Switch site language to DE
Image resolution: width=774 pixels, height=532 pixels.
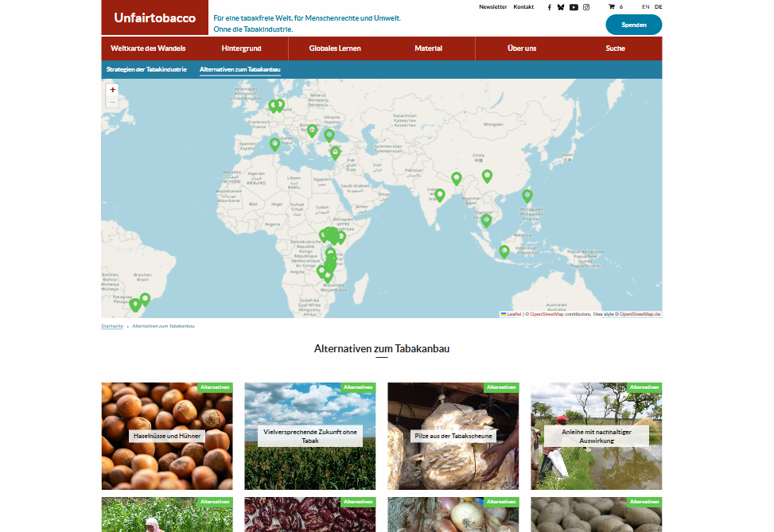pos(659,7)
